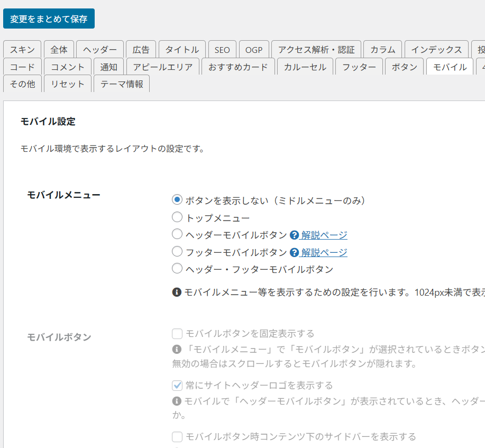The height and width of the screenshot is (448, 485).
Task: Select ヘッダー・フッターモバイルボタン radio option
Action: tap(177, 269)
